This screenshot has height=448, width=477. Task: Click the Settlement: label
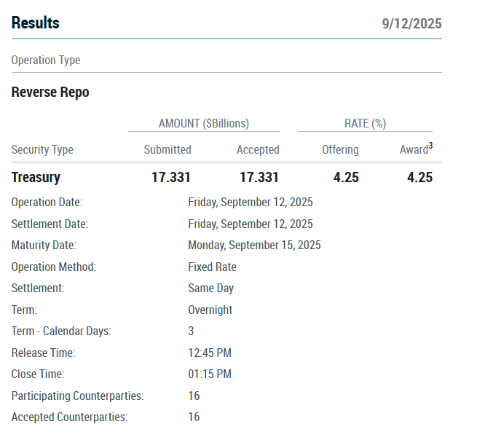tap(38, 288)
